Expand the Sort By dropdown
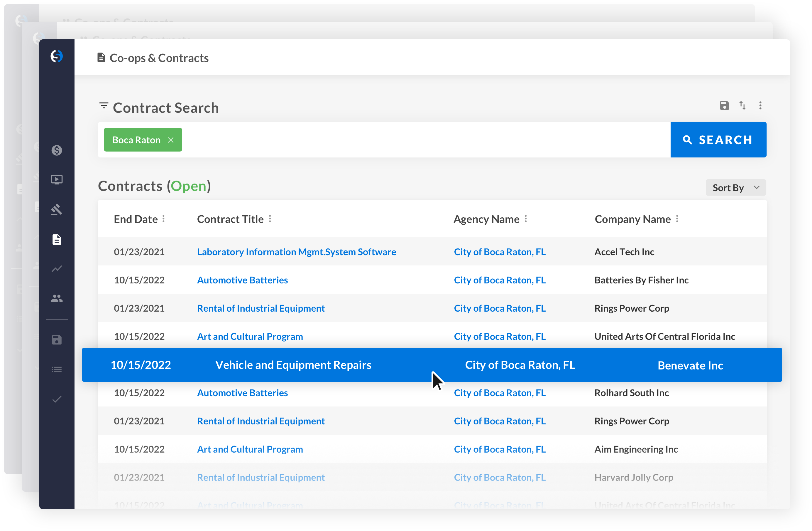Viewport: 812px width, 531px height. click(x=735, y=187)
